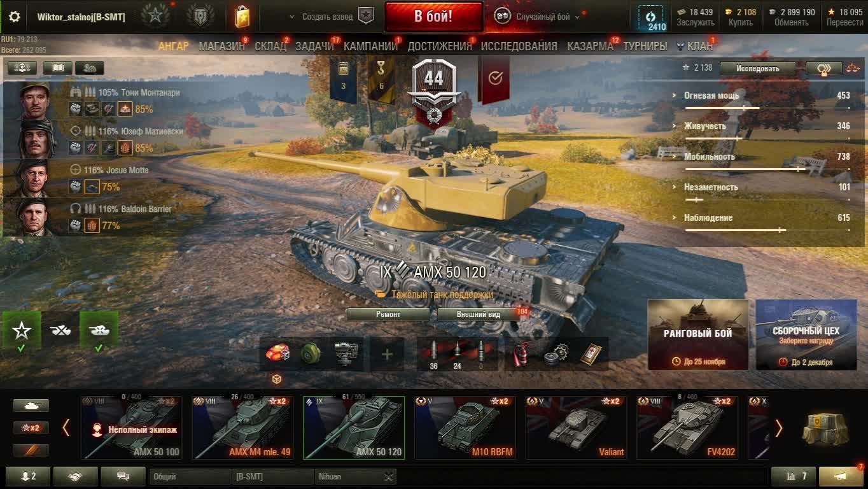The image size is (868, 489).
Task: Open the МАГАЗИН tab
Action: coord(221,46)
